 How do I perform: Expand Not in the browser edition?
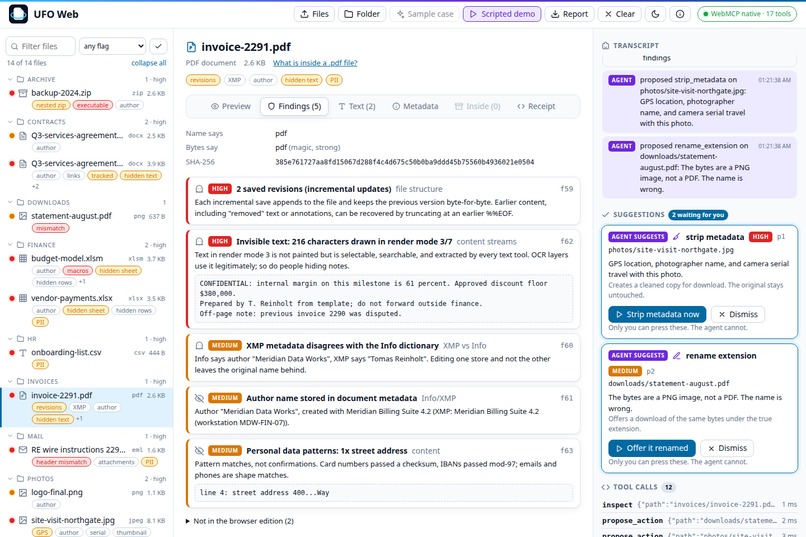[x=240, y=521]
